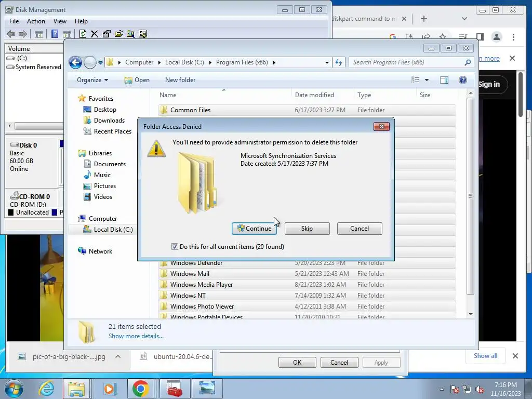This screenshot has width=532, height=399.
Task: Click refresh arrows beside Explorer address bar
Action: [x=339, y=62]
